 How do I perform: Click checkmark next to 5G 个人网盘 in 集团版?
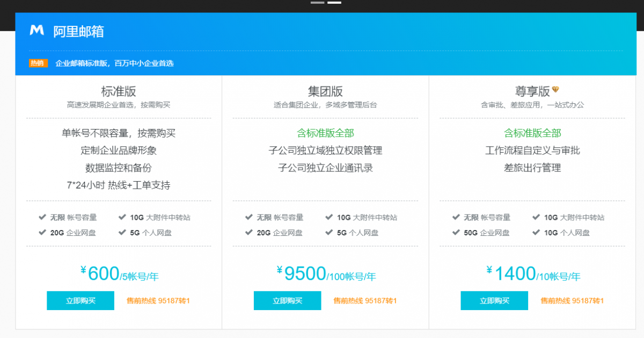click(329, 232)
